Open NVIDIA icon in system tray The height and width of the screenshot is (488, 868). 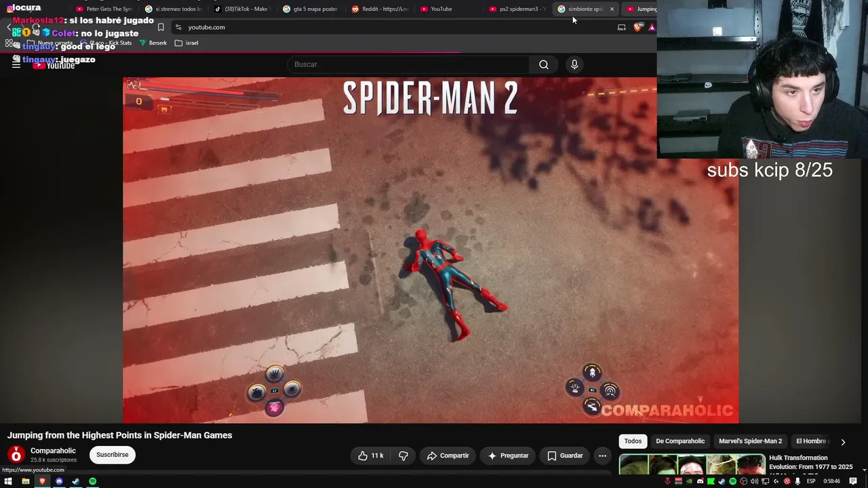point(689,481)
